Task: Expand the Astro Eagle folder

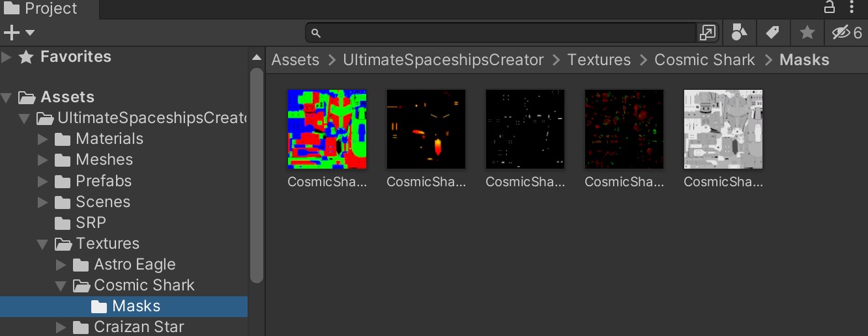Action: click(61, 265)
